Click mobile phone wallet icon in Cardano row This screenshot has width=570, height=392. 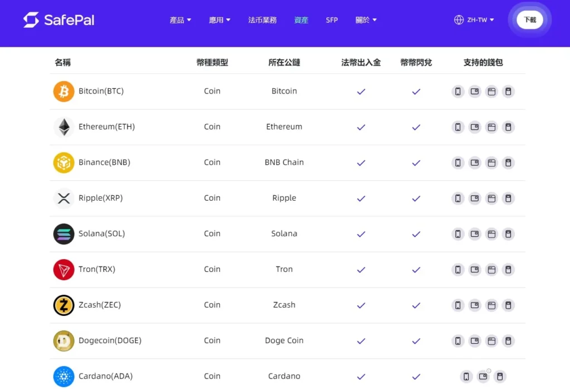click(466, 376)
